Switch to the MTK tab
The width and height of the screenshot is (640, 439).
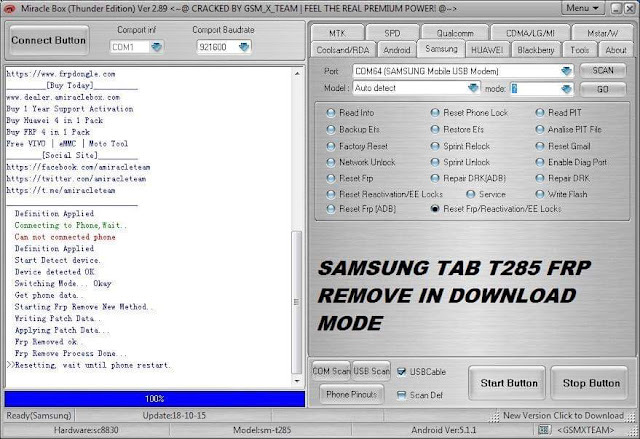click(x=337, y=33)
